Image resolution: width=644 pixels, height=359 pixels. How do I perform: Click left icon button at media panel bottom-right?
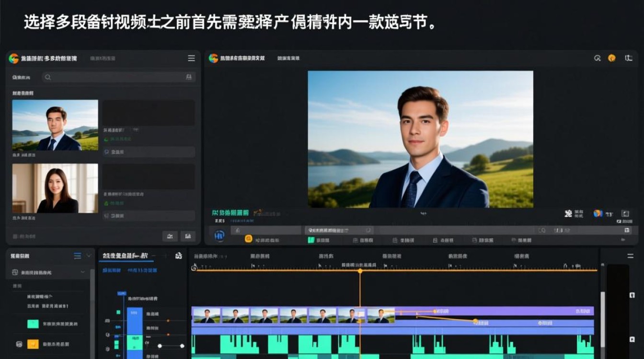170,236
